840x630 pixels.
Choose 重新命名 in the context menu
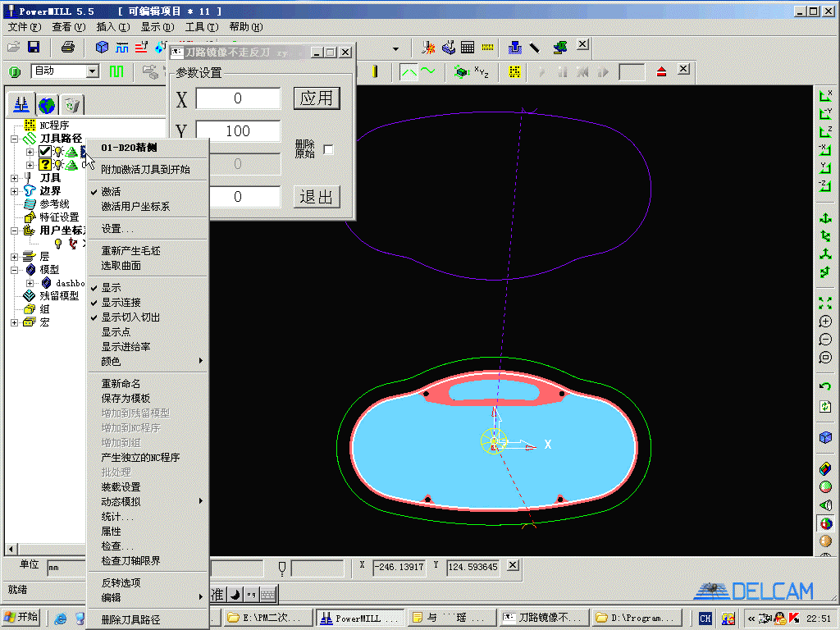pos(121,384)
